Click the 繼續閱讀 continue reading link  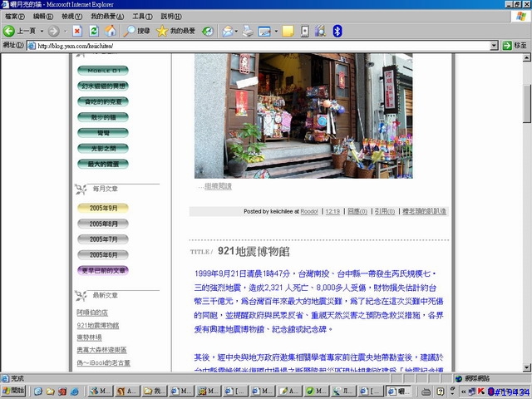pyautogui.click(x=218, y=186)
